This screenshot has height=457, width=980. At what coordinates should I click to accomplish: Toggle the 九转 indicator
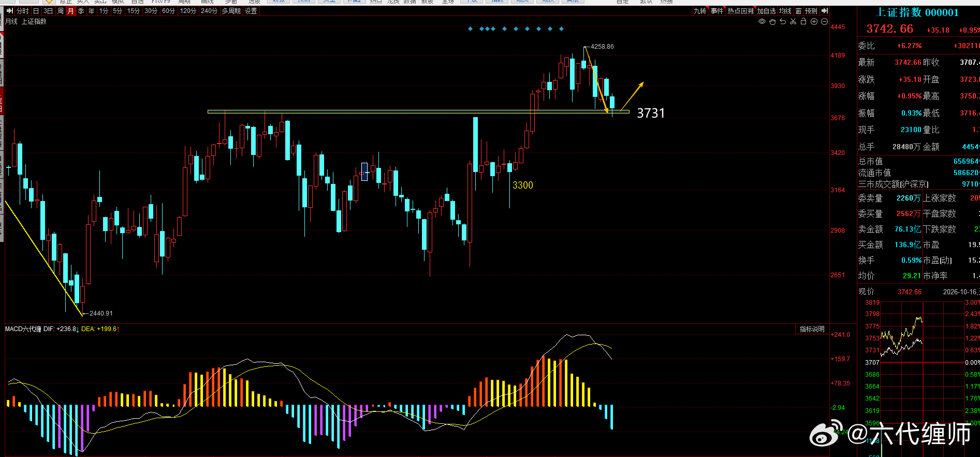tap(700, 11)
